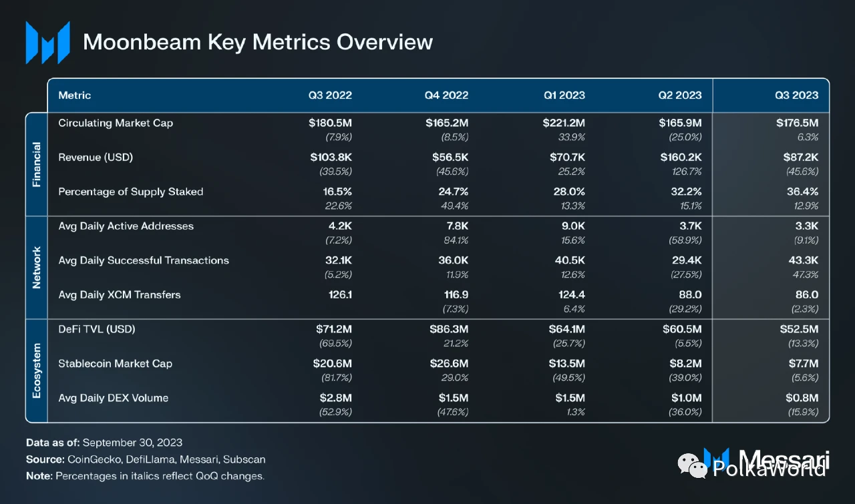Click the Messari logo in the top-left header
Image resolution: width=855 pixels, height=504 pixels.
coord(47,42)
